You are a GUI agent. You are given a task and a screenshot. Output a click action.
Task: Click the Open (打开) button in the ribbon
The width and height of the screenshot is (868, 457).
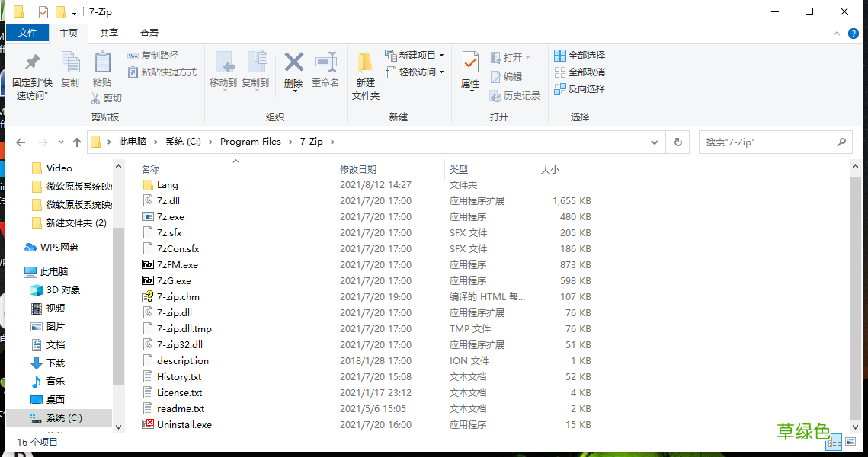[x=510, y=58]
